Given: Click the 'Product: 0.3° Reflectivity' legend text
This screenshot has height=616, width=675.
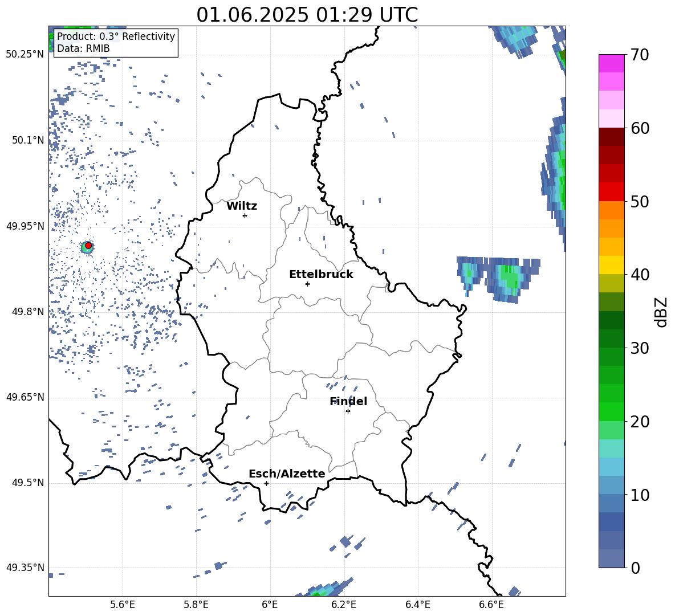Looking at the screenshot, I should [x=116, y=36].
